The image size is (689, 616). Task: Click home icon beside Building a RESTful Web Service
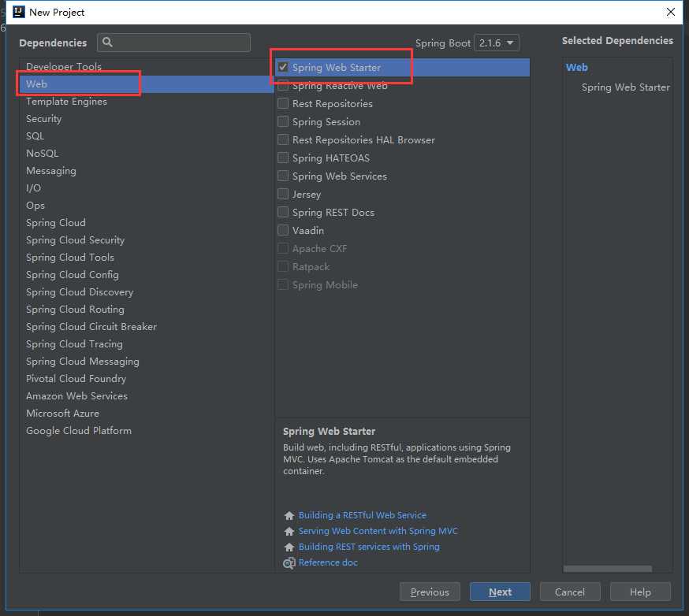click(x=289, y=515)
